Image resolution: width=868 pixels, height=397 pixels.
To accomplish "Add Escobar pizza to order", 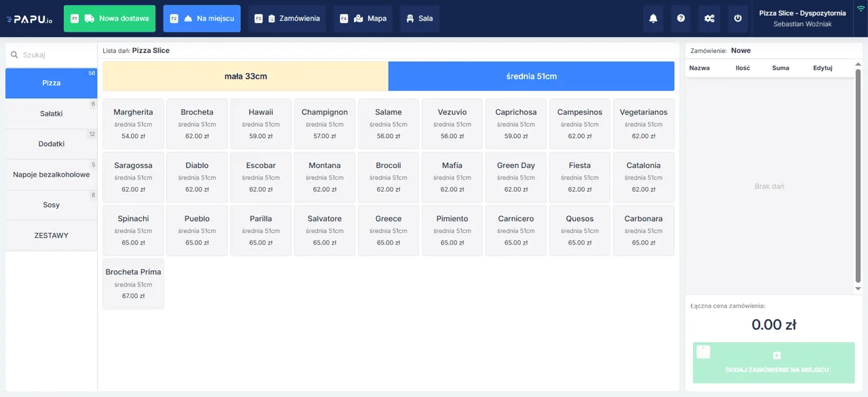I will [x=260, y=177].
